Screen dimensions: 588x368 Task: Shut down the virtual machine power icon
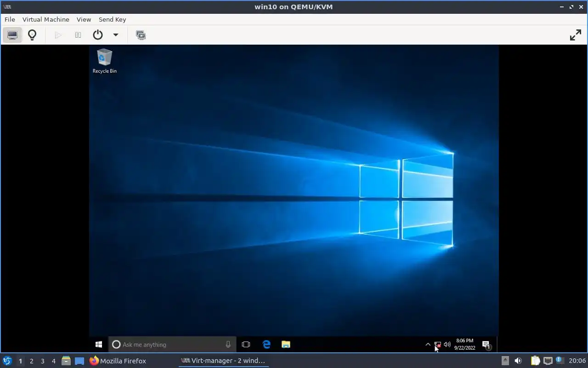click(x=97, y=35)
